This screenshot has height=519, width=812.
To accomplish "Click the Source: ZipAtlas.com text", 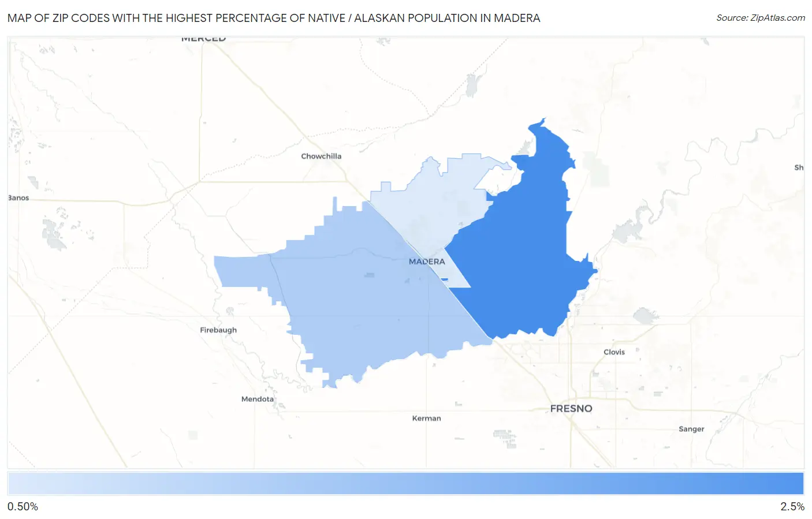I will click(x=761, y=18).
